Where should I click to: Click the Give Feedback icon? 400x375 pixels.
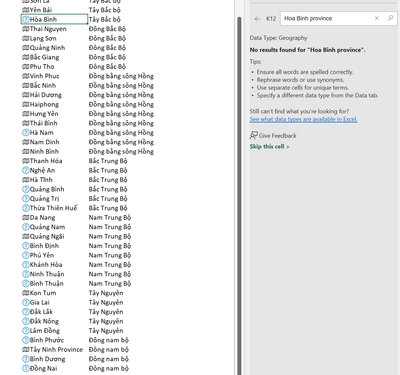[254, 135]
